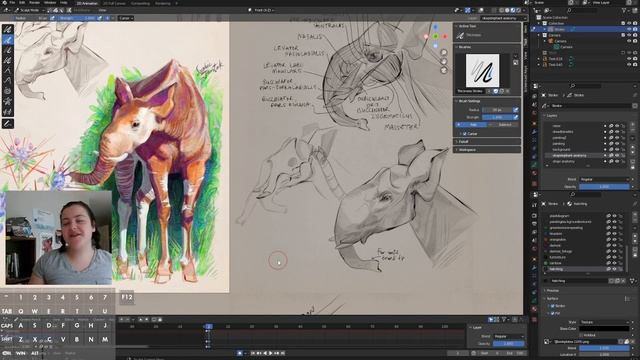Viewport: 640px width, 360px height.
Task: Select the Randomize sculpt tool
Action: (x=8, y=60)
